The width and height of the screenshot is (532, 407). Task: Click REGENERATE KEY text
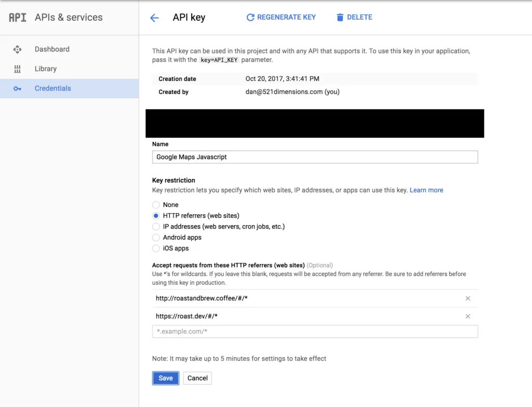coord(286,17)
